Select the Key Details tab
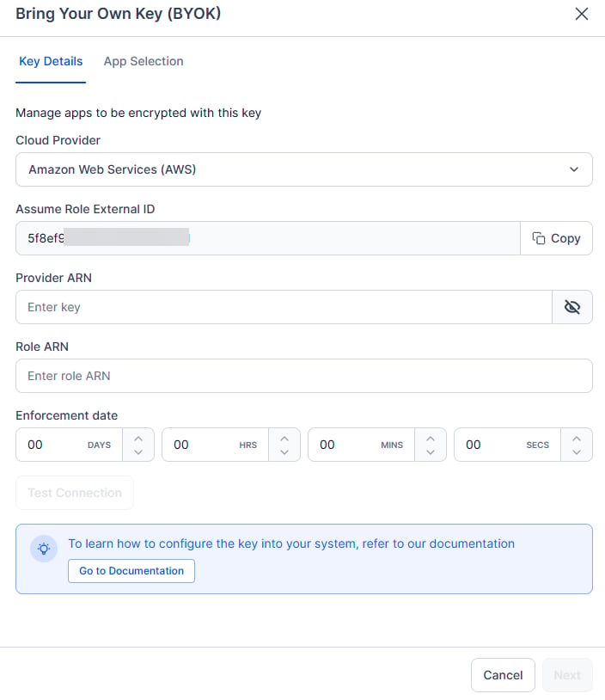 51,61
